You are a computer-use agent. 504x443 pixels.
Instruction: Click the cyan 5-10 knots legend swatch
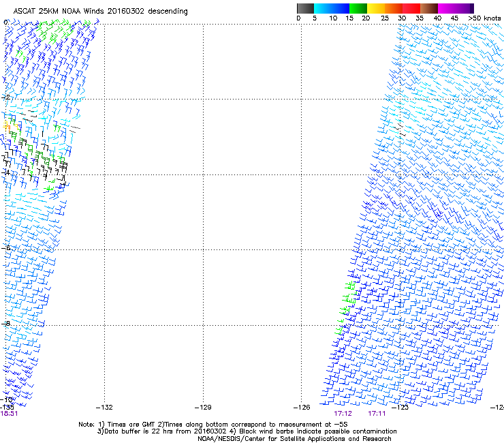pos(323,8)
